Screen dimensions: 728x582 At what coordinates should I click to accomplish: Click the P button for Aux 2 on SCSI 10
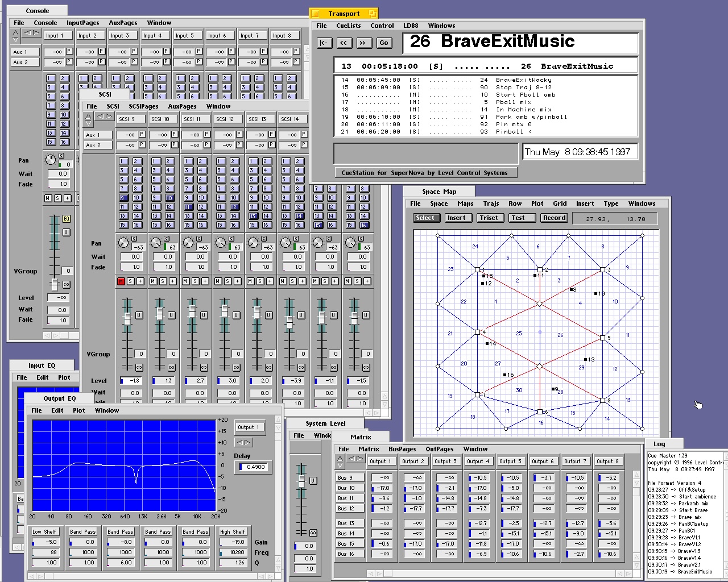pyautogui.click(x=174, y=145)
